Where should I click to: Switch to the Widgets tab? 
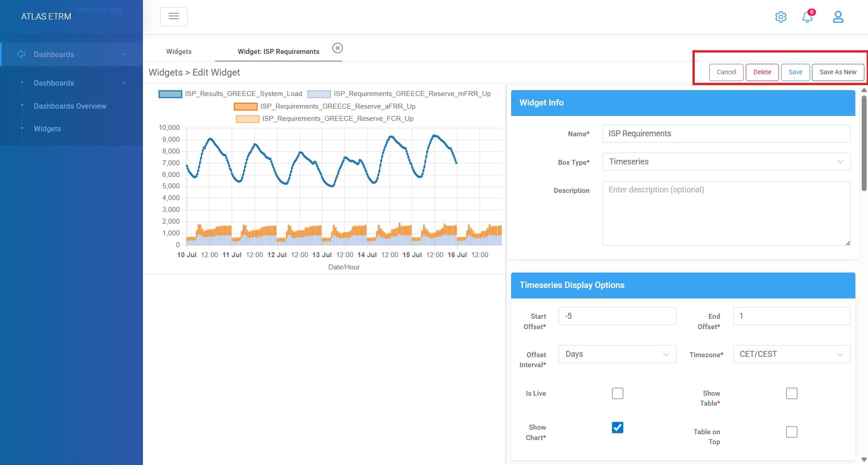pos(179,52)
